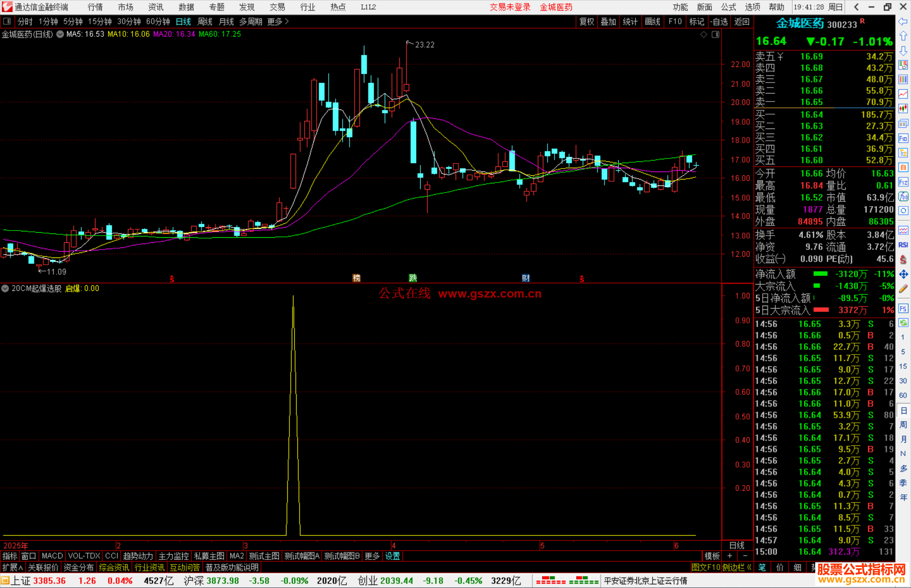Click the MA5 white moving average legend
Screen dimensions: 911x588
pyautogui.click(x=85, y=34)
